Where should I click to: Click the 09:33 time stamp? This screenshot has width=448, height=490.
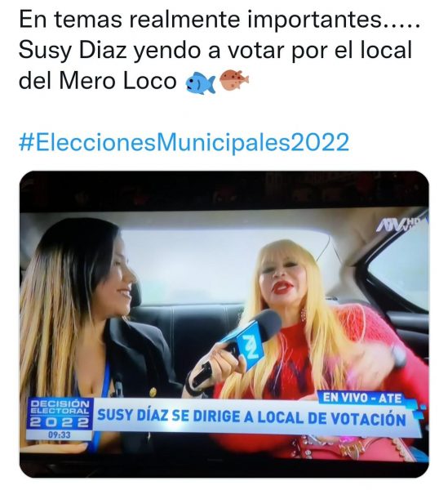(x=60, y=435)
